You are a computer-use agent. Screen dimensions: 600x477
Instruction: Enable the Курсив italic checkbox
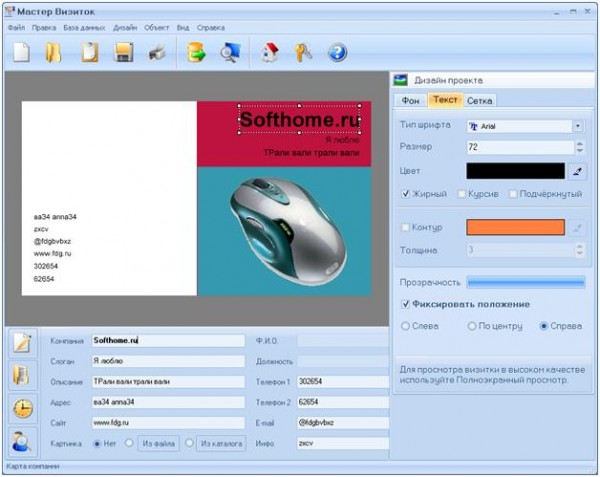462,194
